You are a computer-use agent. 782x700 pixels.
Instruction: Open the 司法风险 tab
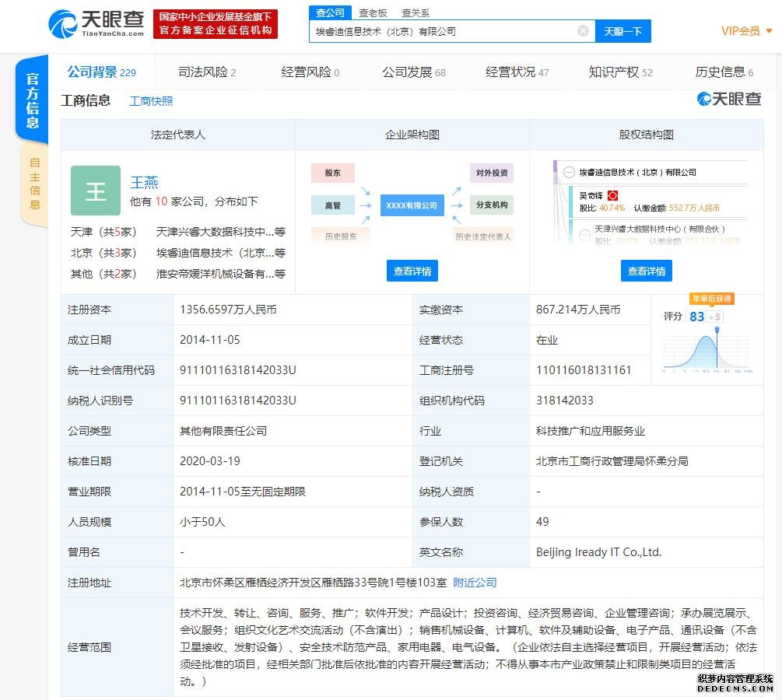click(x=207, y=72)
